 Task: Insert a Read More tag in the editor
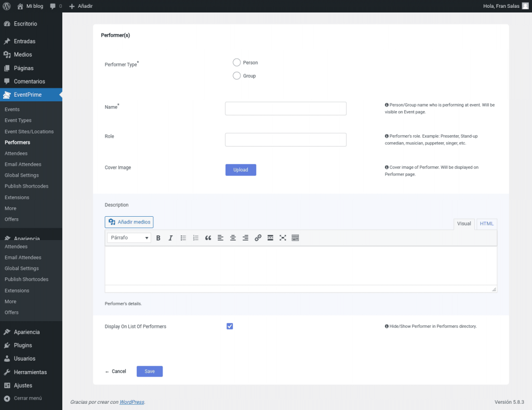(270, 238)
